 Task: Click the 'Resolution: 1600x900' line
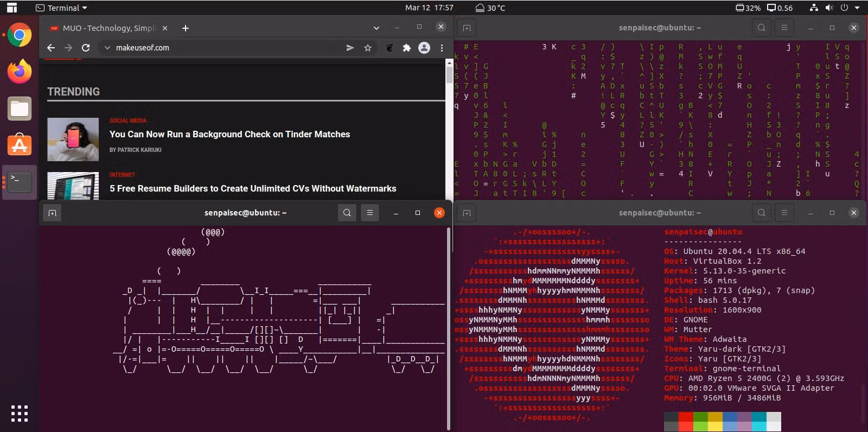713,310
